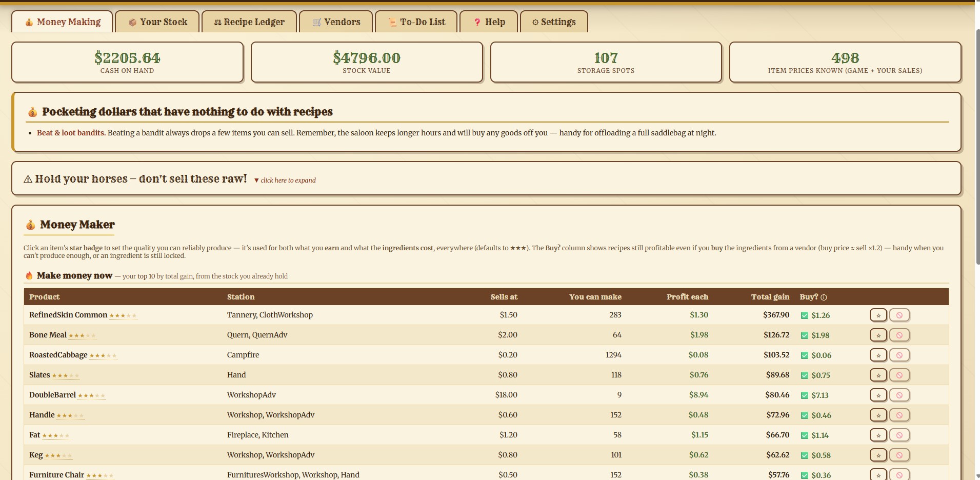Open the RefinedSkin Common star quality badge
The height and width of the screenshot is (480, 980).
[x=123, y=315]
